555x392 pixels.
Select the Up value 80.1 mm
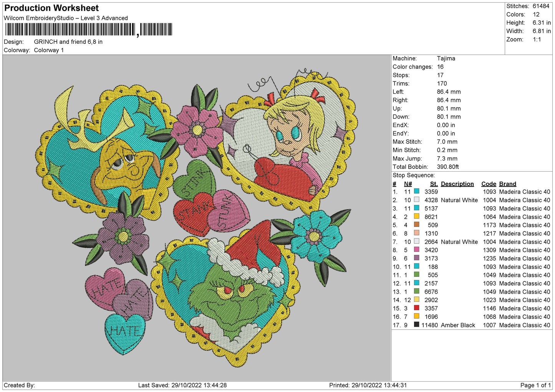click(x=449, y=109)
